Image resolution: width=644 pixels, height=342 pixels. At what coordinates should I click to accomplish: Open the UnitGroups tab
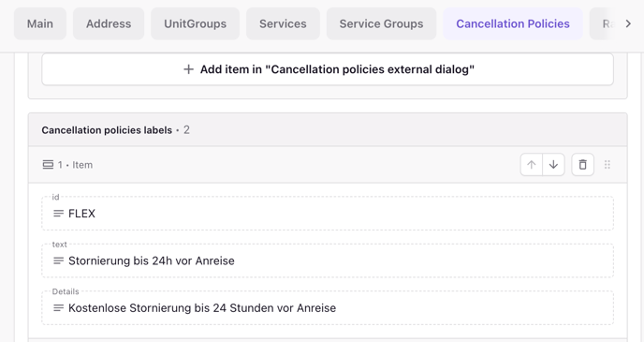[x=195, y=23]
